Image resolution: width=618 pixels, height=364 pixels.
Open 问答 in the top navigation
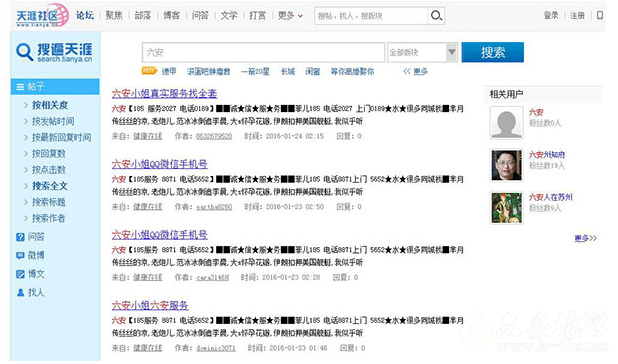coord(200,16)
